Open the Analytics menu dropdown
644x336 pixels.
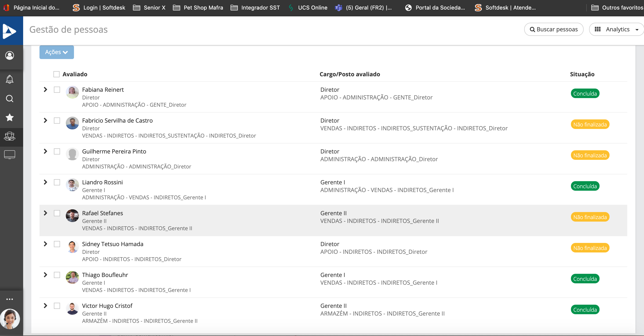coord(616,30)
